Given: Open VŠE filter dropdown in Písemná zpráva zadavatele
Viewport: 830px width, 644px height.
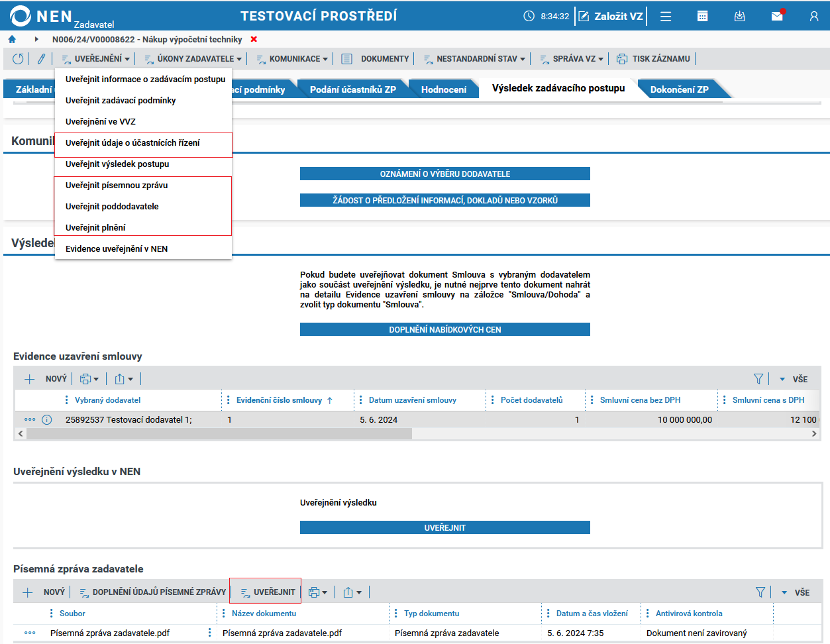Looking at the screenshot, I should 796,592.
